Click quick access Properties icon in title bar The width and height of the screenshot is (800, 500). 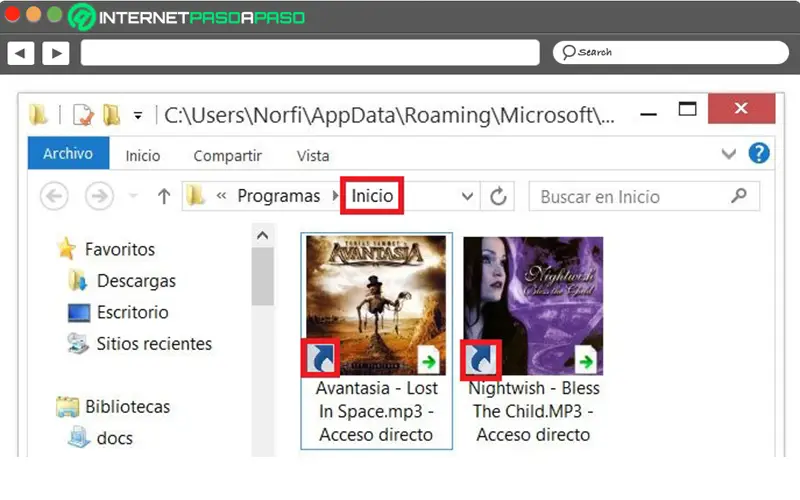click(x=84, y=115)
